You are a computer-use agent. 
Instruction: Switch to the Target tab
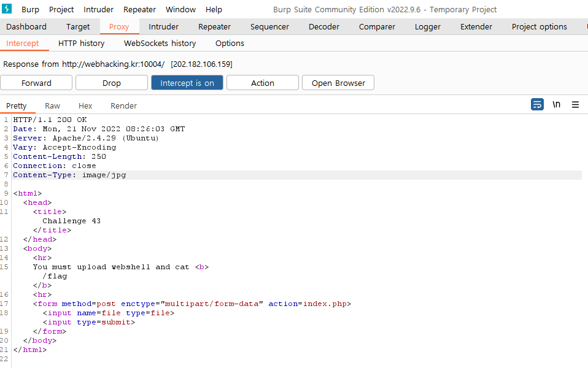click(78, 26)
